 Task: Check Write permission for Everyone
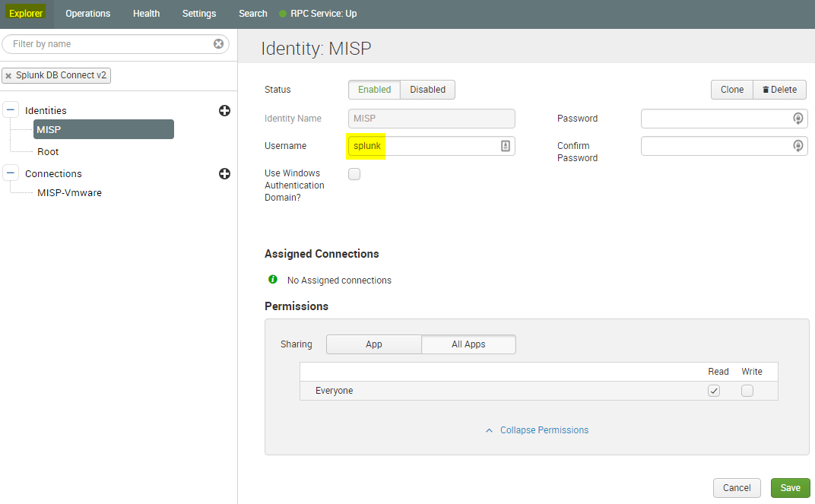(747, 391)
